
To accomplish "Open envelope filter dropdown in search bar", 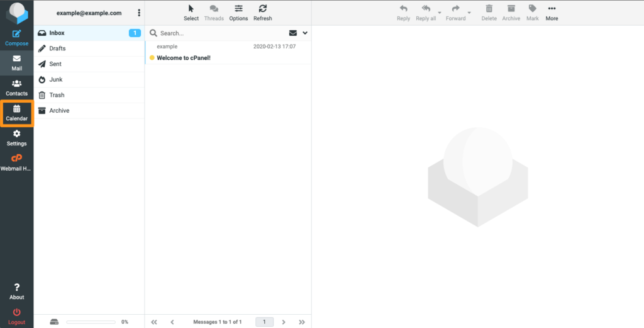I will [292, 33].
